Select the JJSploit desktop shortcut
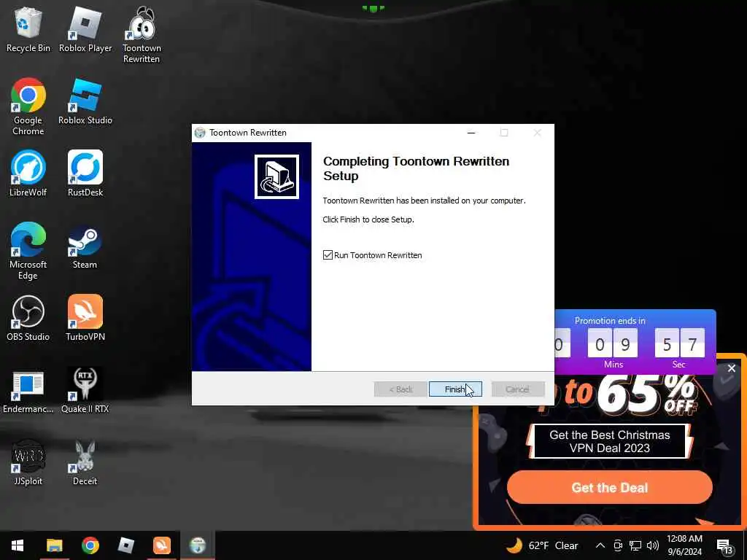Image resolution: width=747 pixels, height=560 pixels. pyautogui.click(x=28, y=463)
